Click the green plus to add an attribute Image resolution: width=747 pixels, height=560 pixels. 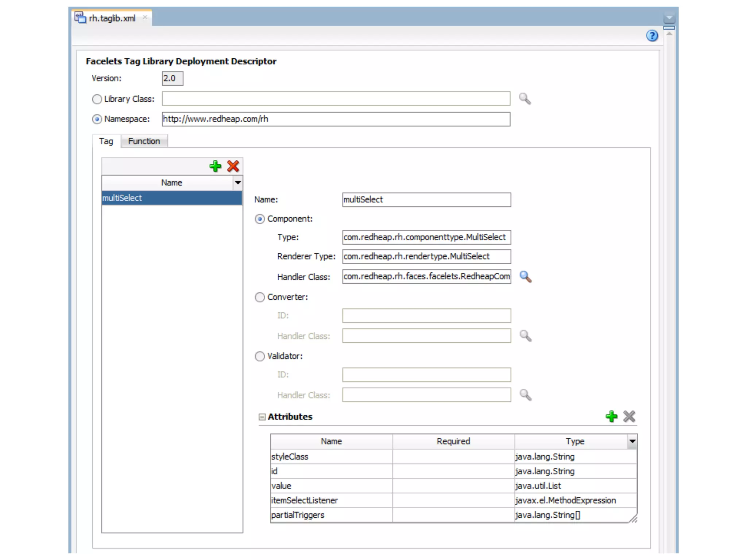click(611, 416)
